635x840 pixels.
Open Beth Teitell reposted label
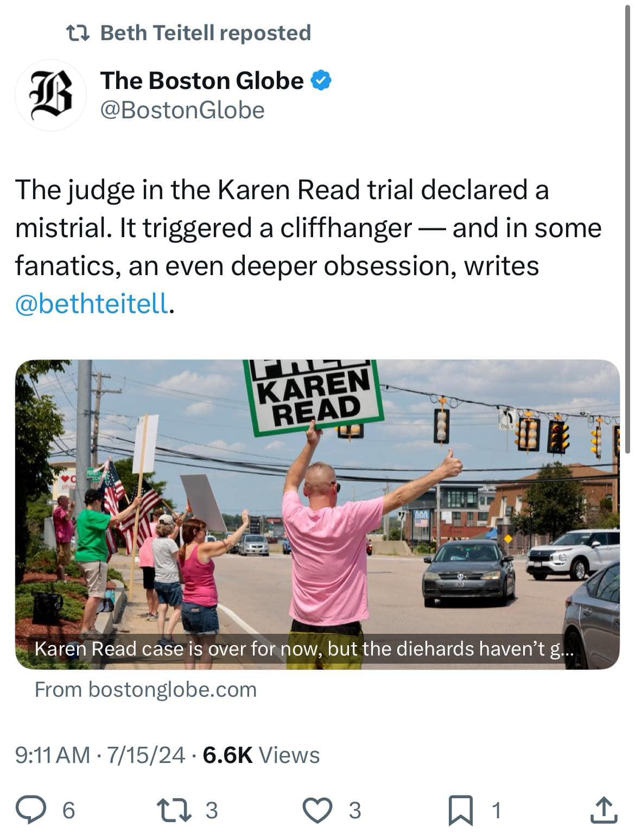click(x=206, y=33)
